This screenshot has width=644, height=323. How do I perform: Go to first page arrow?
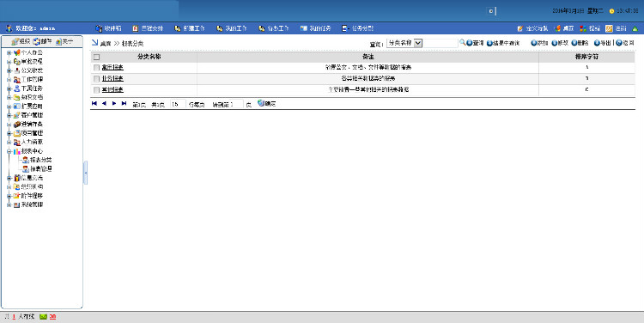pos(94,104)
